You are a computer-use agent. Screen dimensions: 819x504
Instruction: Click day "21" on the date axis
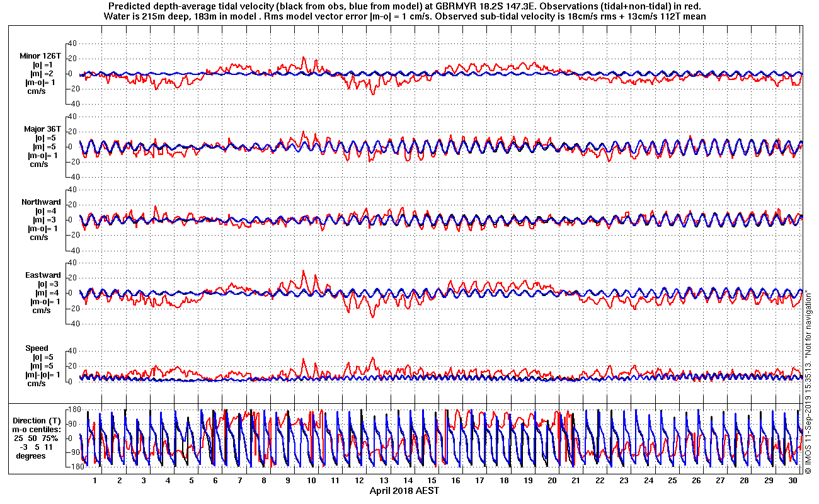[576, 480]
